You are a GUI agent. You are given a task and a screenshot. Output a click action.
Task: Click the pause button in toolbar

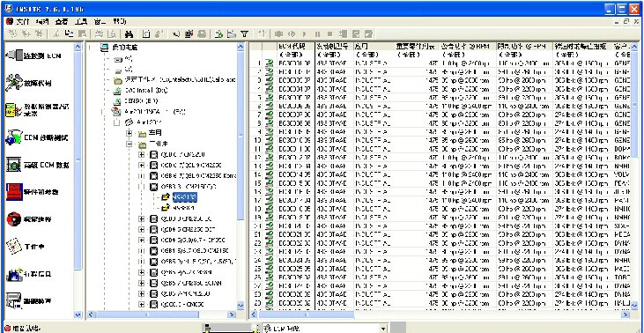point(317,34)
